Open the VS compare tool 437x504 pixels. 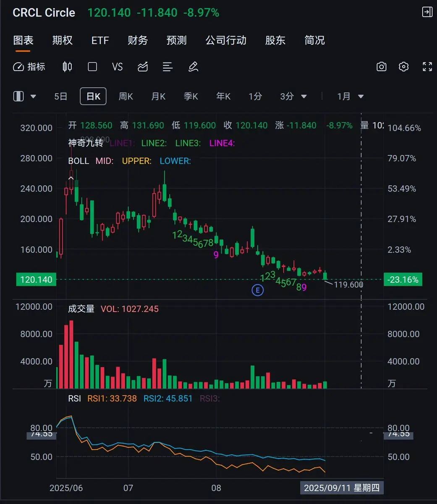(118, 67)
